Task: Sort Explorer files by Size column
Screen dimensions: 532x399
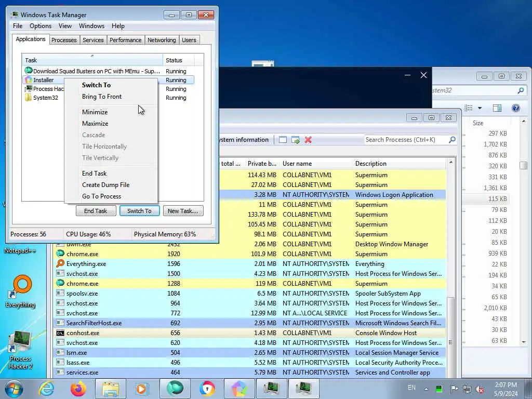Action: point(478,123)
